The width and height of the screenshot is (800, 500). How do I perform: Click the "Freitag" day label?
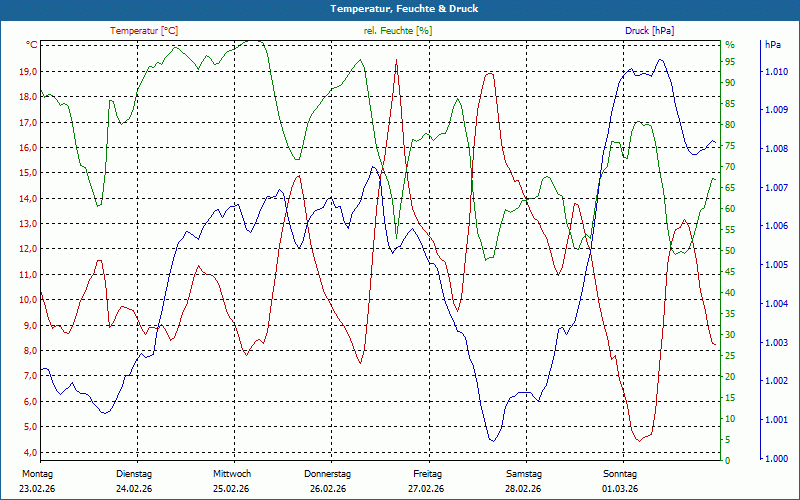(428, 474)
